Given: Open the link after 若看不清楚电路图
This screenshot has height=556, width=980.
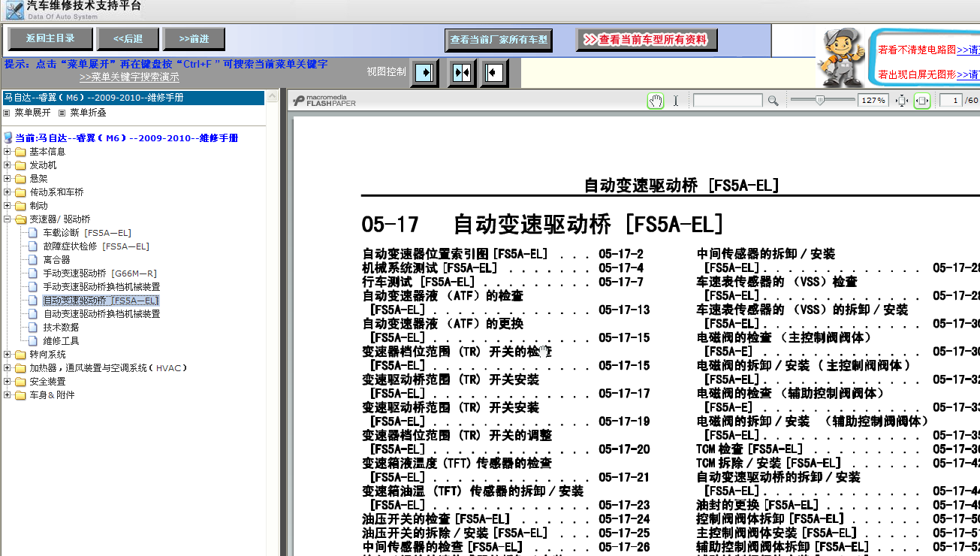Looking at the screenshot, I should [968, 50].
